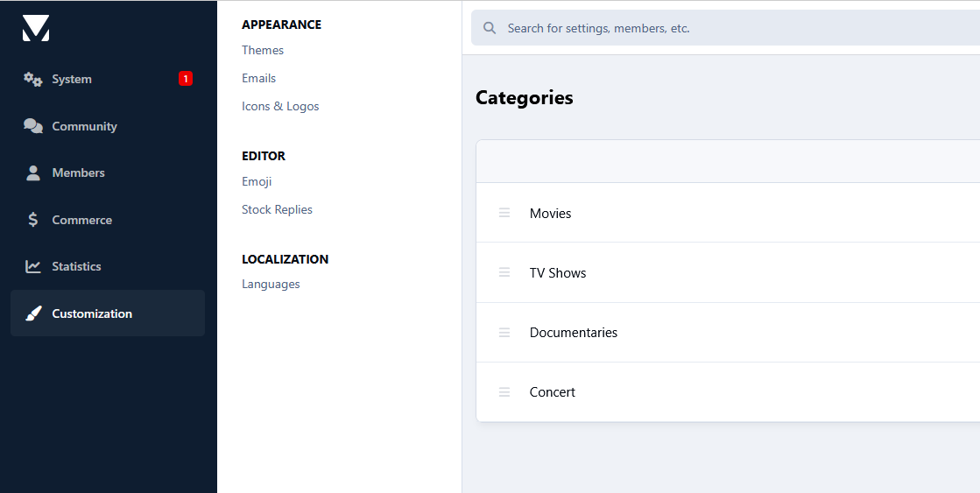Click the settings search field

tap(725, 27)
